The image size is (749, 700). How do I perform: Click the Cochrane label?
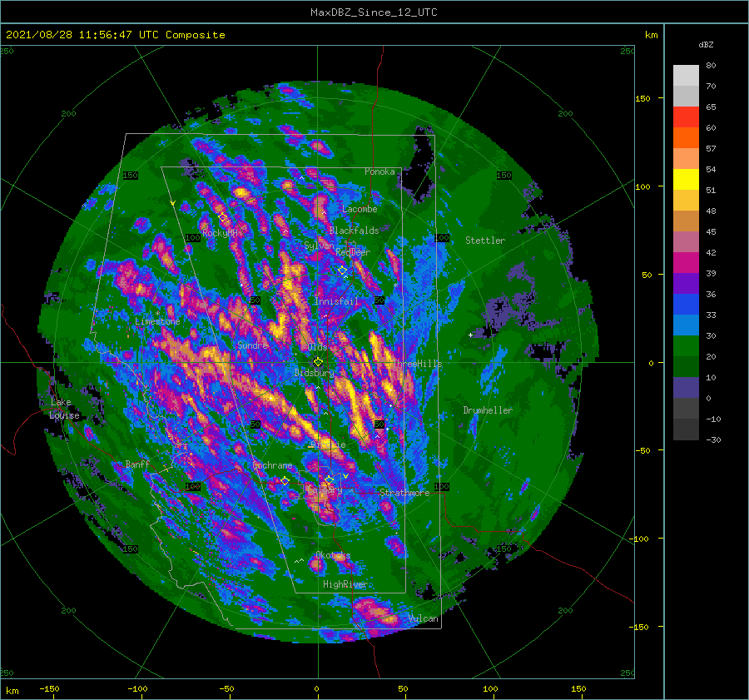tap(272, 465)
